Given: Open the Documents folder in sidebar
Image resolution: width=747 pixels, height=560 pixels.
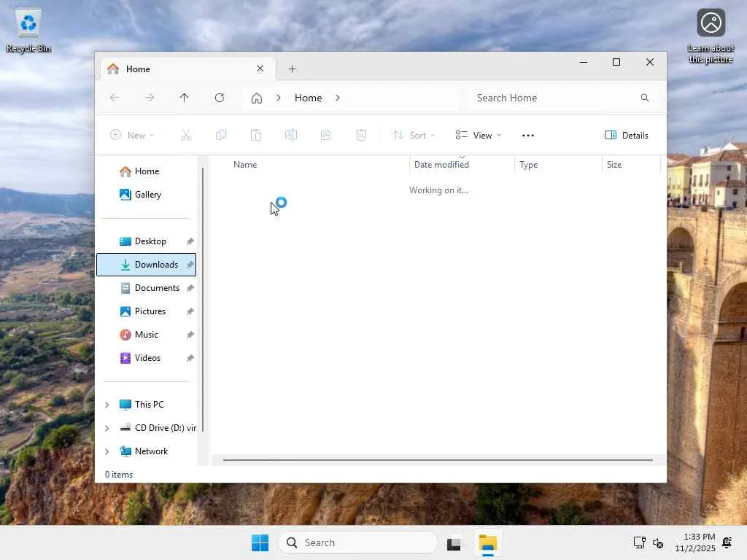Looking at the screenshot, I should click(x=146, y=288).
